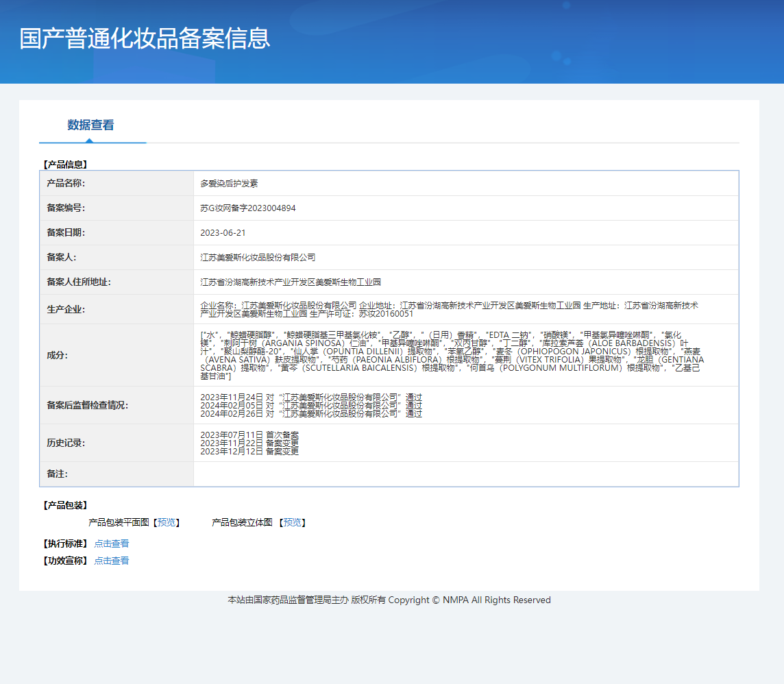Select the product name 多爱染后护发素
Viewport: 784px width, 684px height.
pos(229,184)
